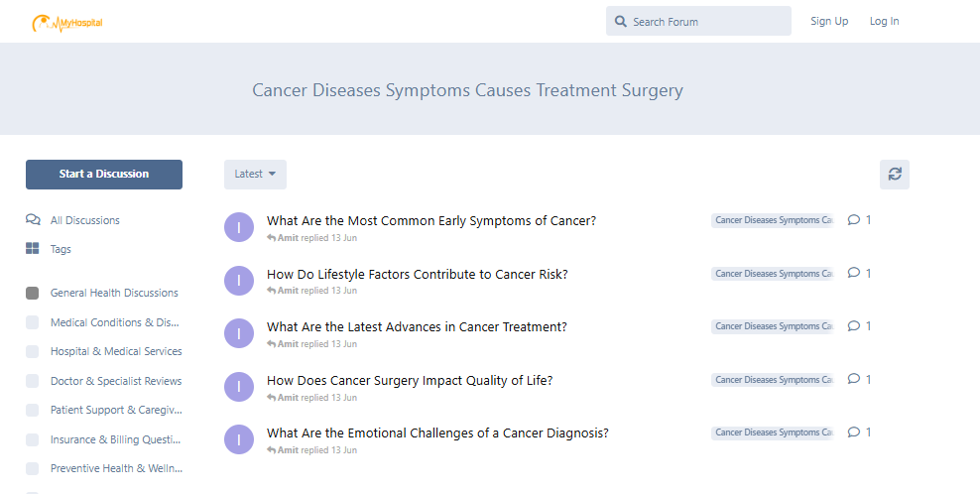Viewport: 980px width, 494px height.
Task: Click the Tags grid icon
Action: coord(33,248)
